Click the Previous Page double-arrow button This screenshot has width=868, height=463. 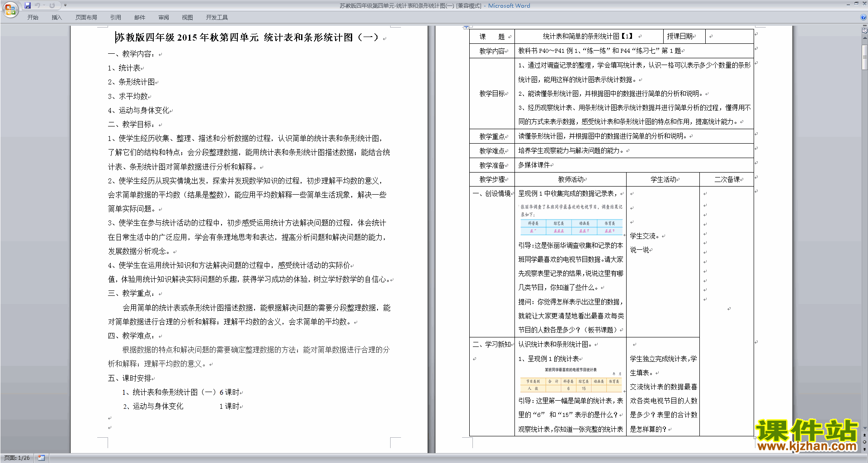865,435
